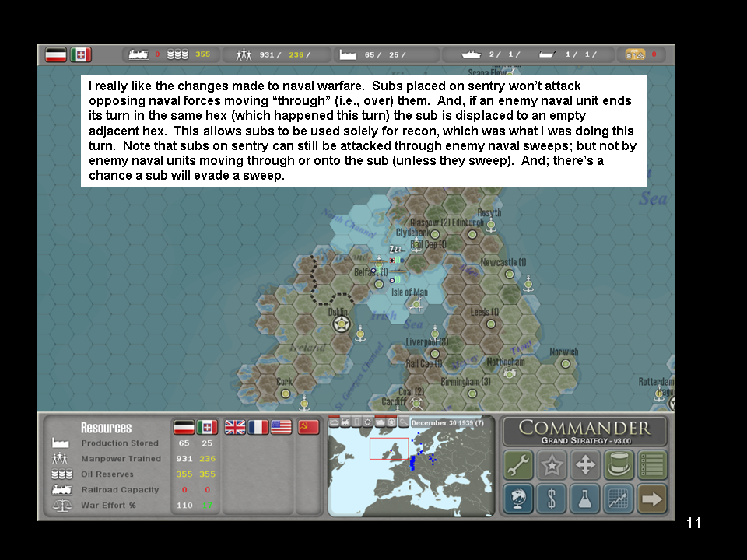Click the German flag in top bar
The width and height of the screenshot is (747, 560).
(56, 54)
